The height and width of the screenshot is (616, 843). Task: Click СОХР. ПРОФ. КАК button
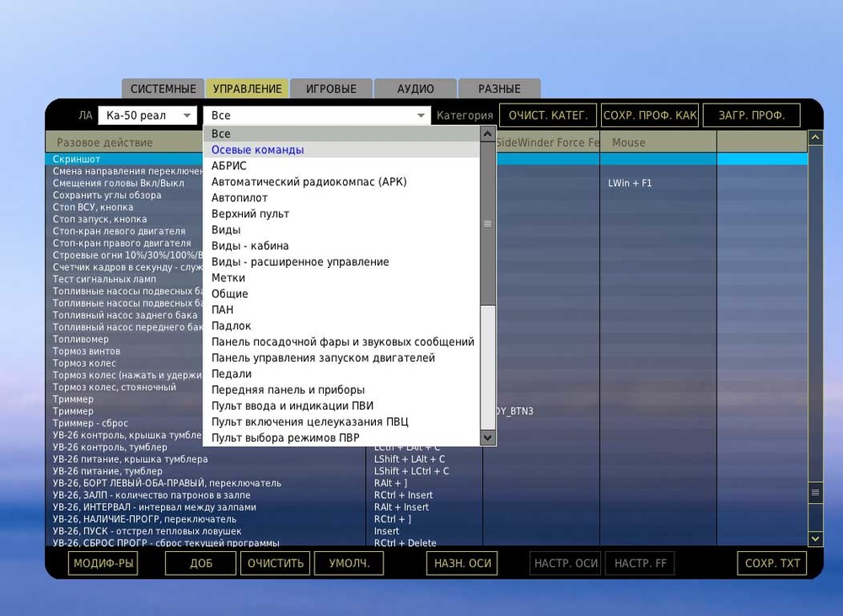point(650,115)
